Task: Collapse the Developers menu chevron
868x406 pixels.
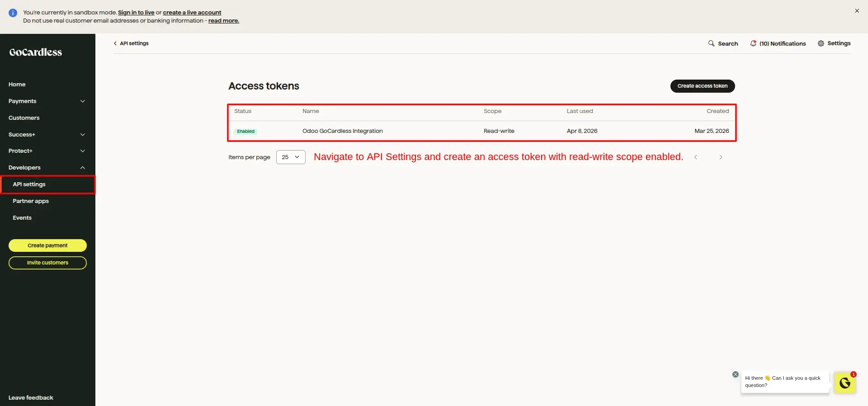Action: 83,168
